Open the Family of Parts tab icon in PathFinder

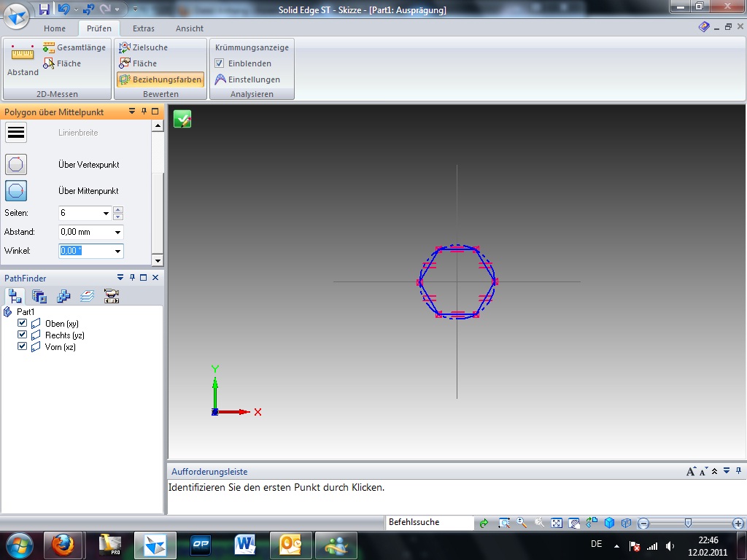point(63,296)
